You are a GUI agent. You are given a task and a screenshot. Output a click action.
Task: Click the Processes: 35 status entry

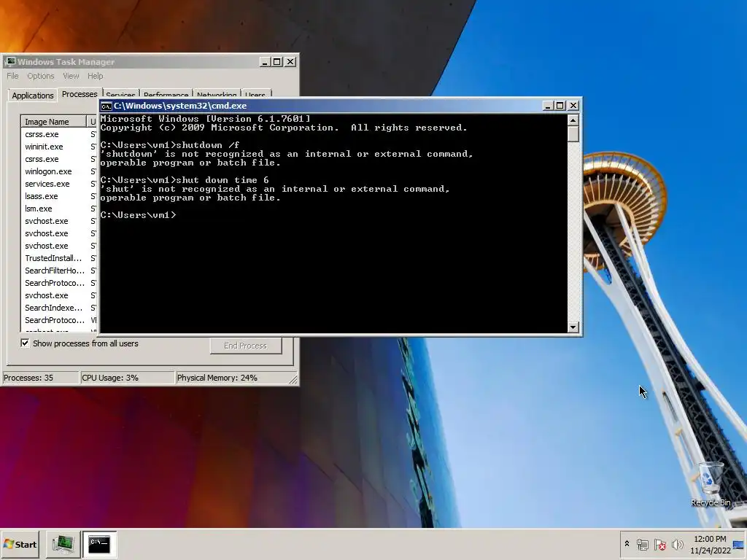coord(40,378)
